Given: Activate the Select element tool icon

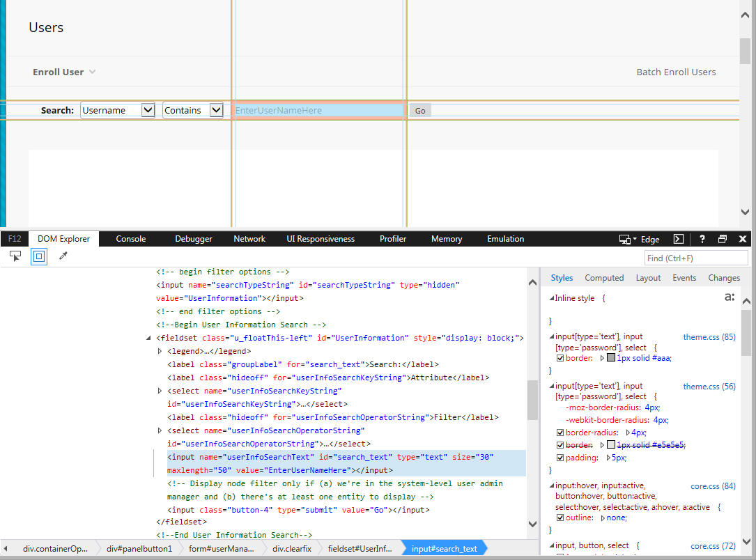Looking at the screenshot, I should tap(15, 256).
